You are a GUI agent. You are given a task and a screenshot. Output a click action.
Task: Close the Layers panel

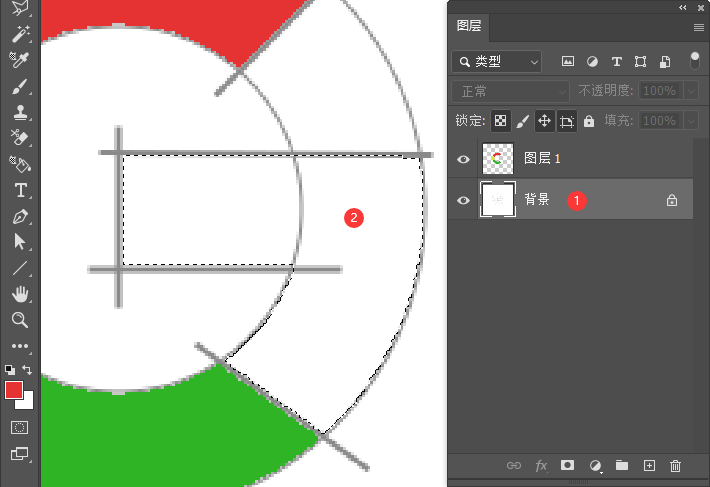tap(701, 8)
